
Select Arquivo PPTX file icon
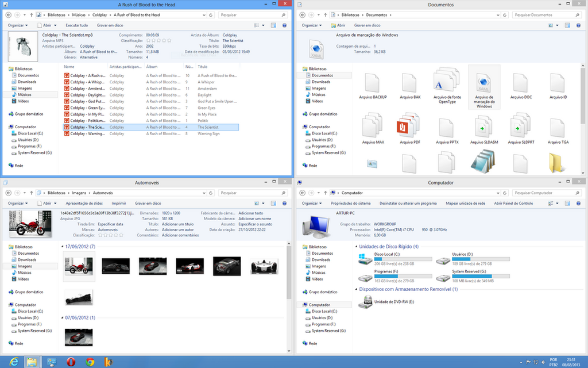447,131
